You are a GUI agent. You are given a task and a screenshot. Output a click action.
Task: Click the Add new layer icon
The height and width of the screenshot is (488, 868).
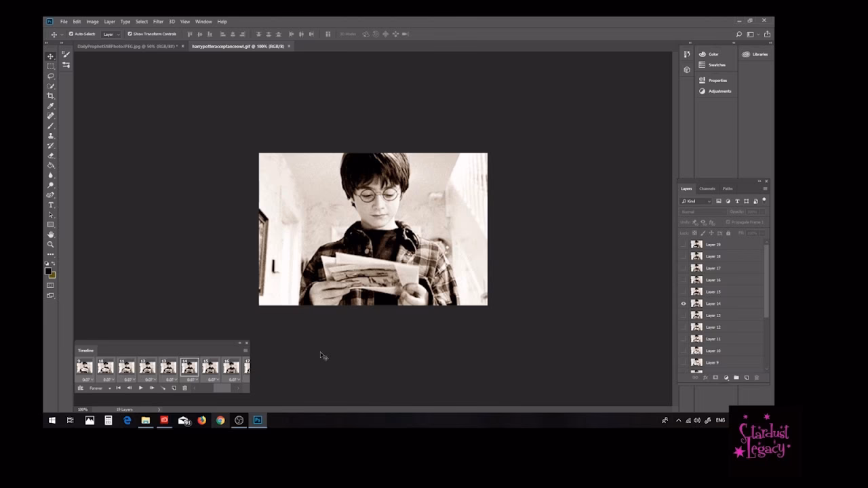[x=747, y=378]
